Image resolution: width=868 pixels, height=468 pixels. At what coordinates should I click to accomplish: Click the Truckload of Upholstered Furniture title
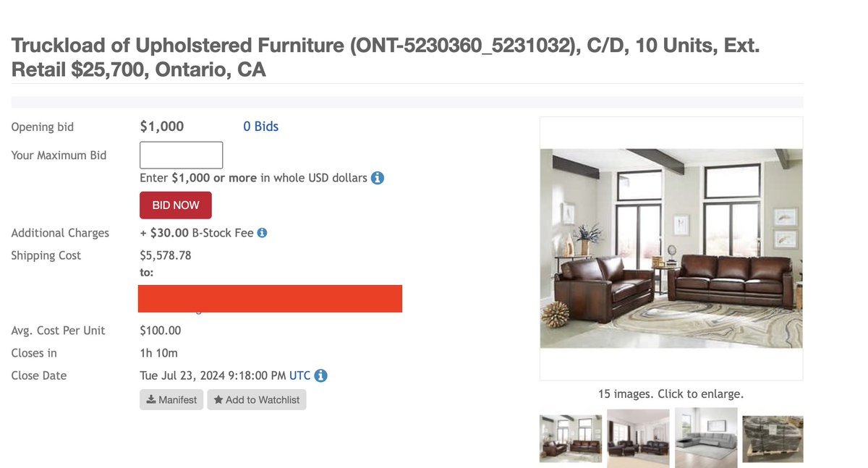[385, 57]
